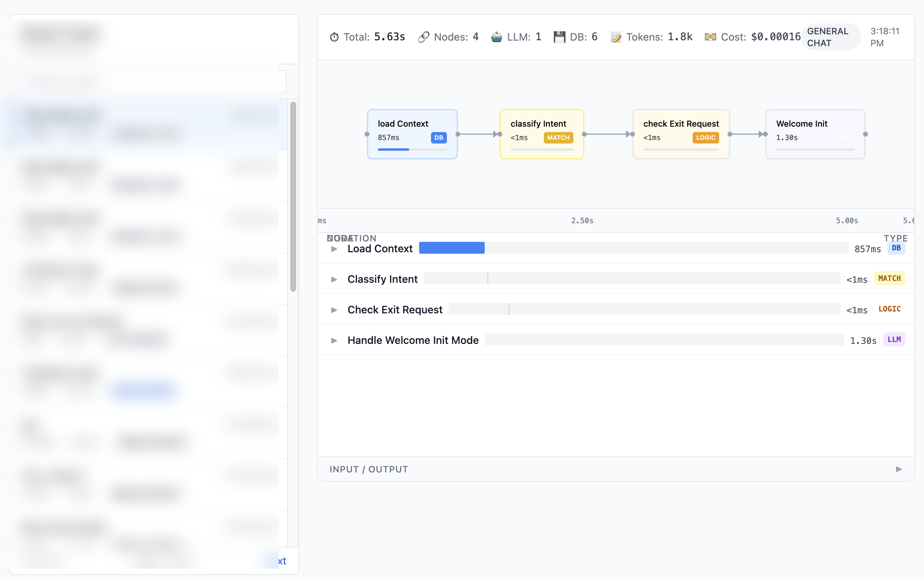Click the LOGIC badge on check Exit Request node
Viewport: 924px width, 579px height.
click(x=706, y=137)
